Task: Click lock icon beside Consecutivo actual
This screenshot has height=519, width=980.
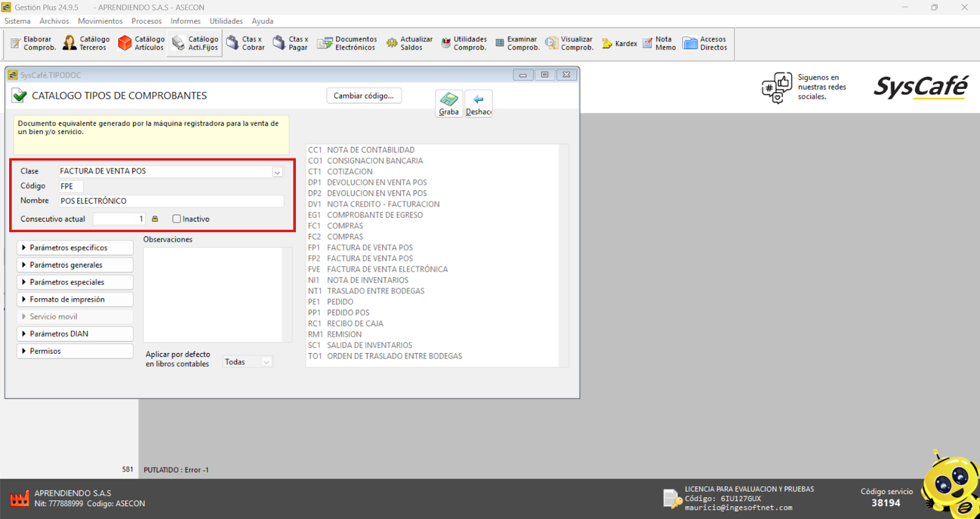Action: coord(155,219)
